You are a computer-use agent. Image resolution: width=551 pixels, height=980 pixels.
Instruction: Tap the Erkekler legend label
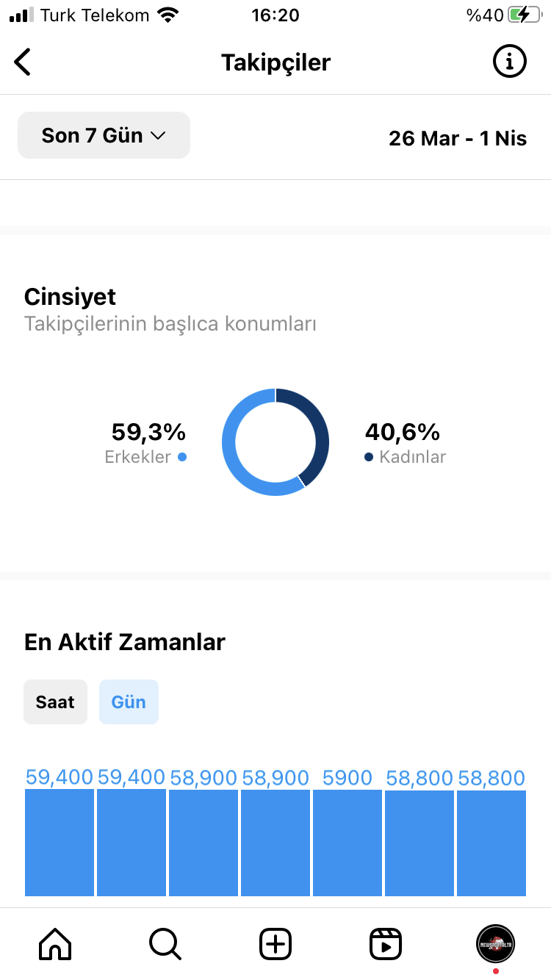coord(138,457)
